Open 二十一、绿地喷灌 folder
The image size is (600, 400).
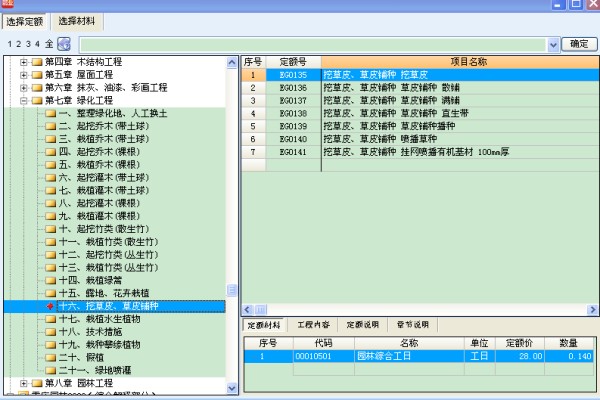[95, 371]
